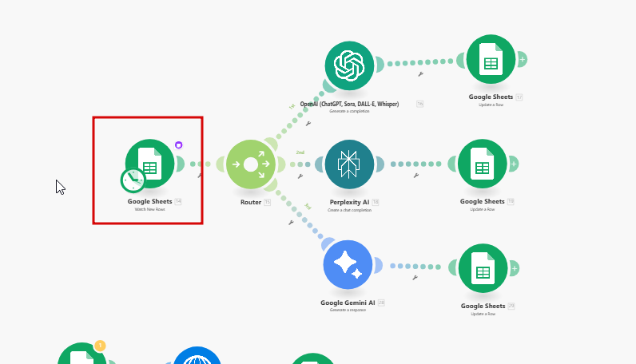This screenshot has width=636, height=364.
Task: Open the Perplexity AI module
Action: 349,164
